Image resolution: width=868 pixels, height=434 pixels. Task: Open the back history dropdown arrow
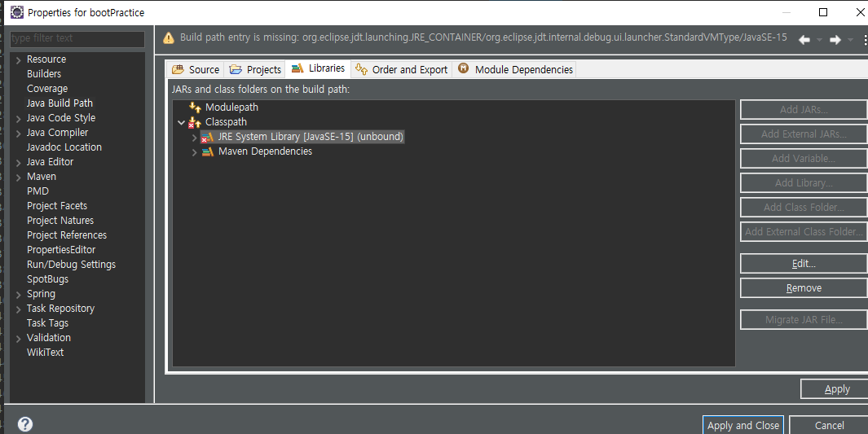click(820, 40)
